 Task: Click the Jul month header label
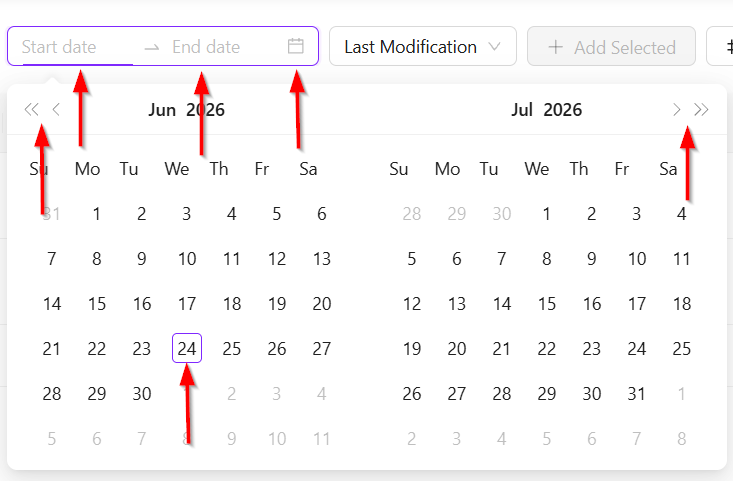coord(522,110)
